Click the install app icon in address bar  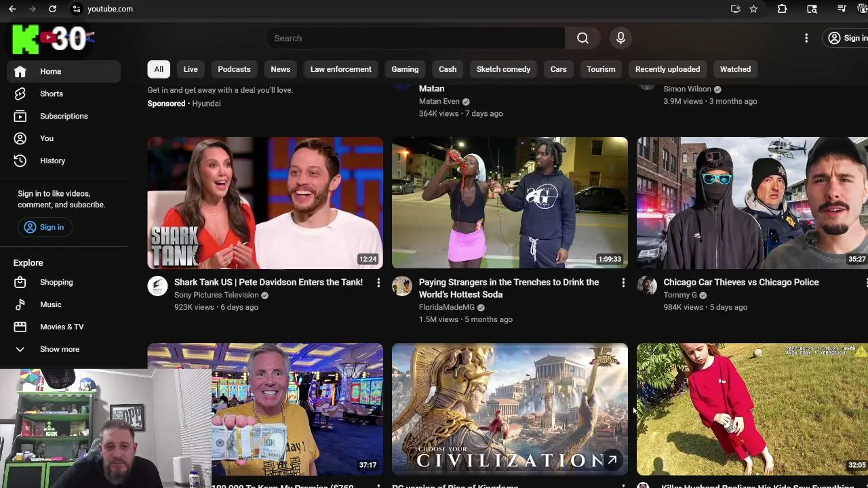(x=735, y=9)
